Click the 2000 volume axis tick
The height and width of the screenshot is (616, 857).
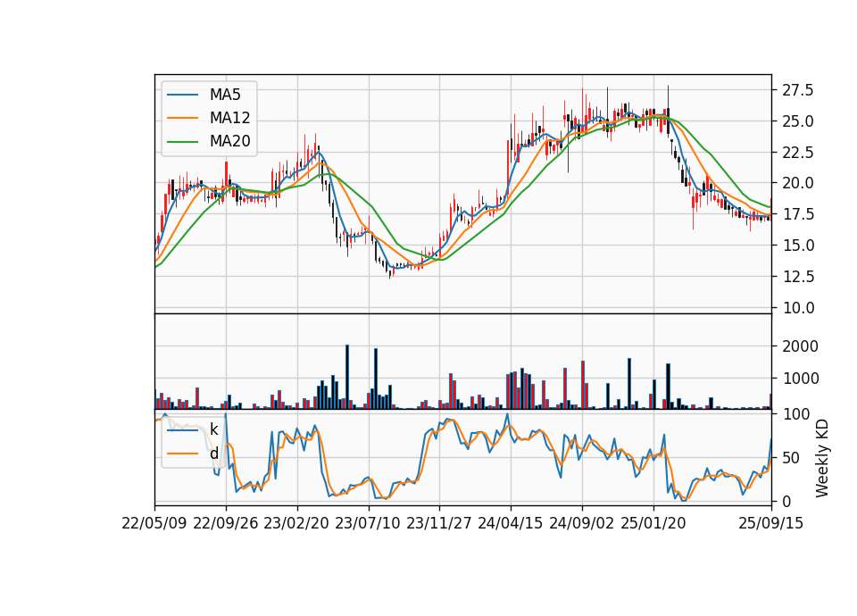point(800,346)
